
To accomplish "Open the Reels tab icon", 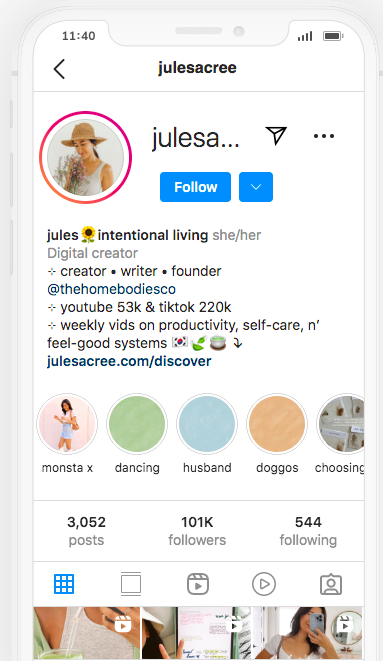I will (x=198, y=584).
